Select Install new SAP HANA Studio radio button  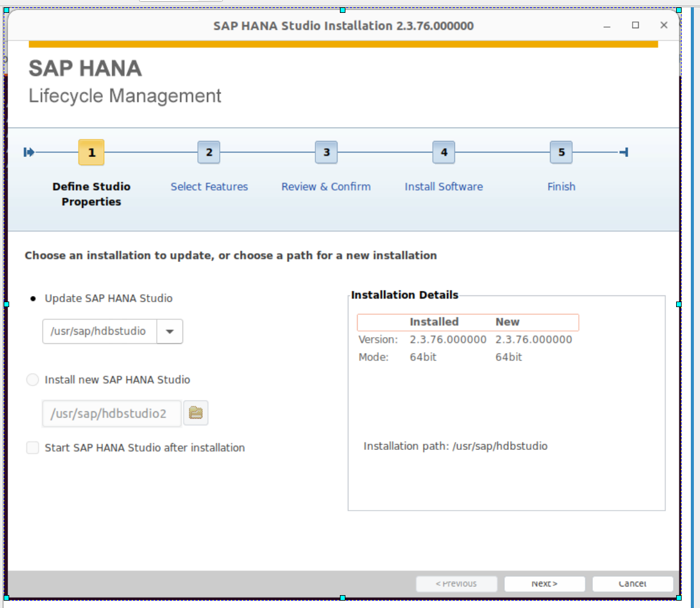32,380
